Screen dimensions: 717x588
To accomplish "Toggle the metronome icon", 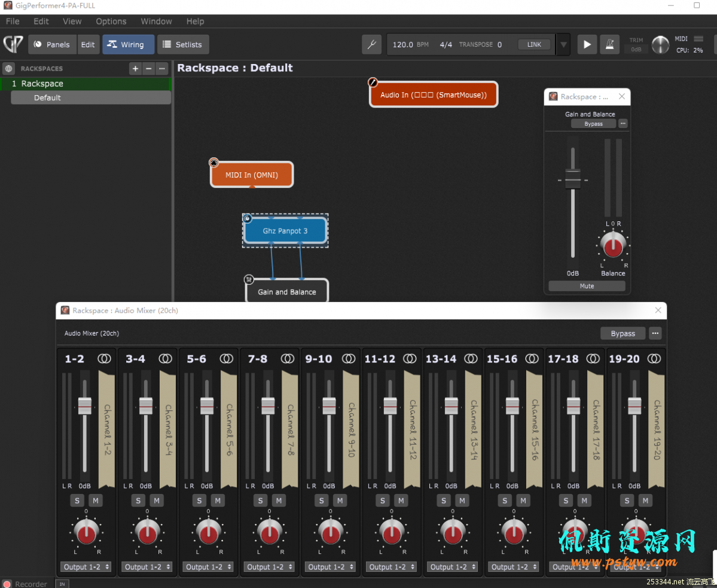I will [609, 44].
